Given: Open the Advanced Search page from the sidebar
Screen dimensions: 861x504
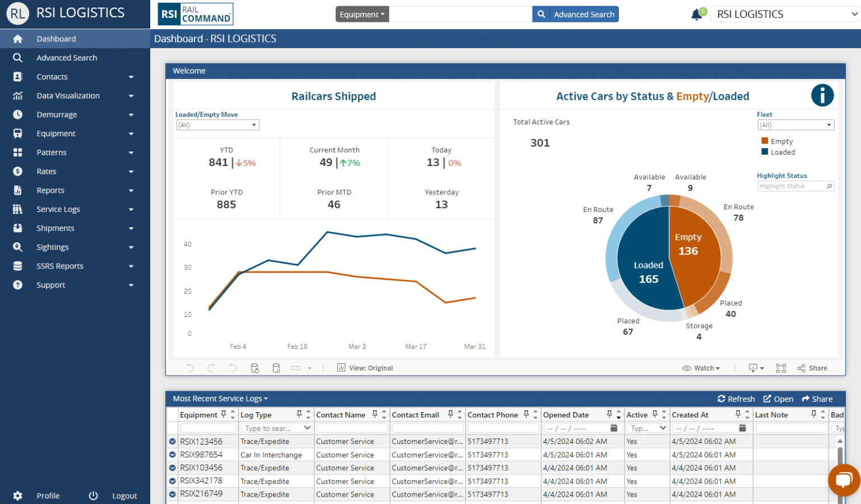Looking at the screenshot, I should coord(66,57).
